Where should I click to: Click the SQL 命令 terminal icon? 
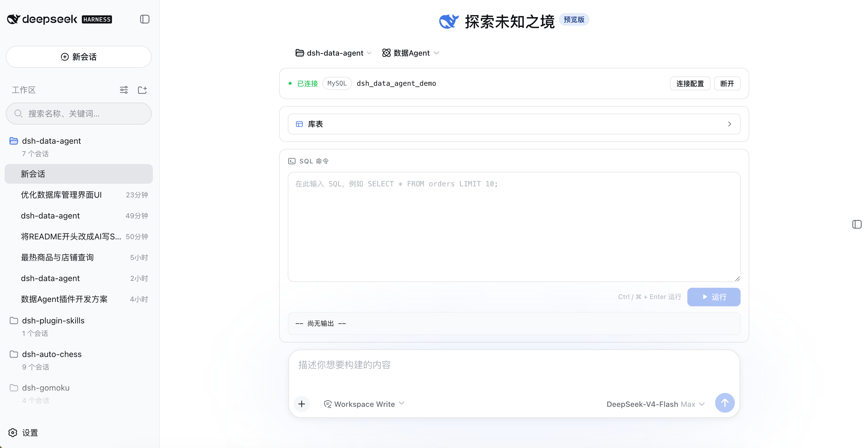tap(292, 161)
